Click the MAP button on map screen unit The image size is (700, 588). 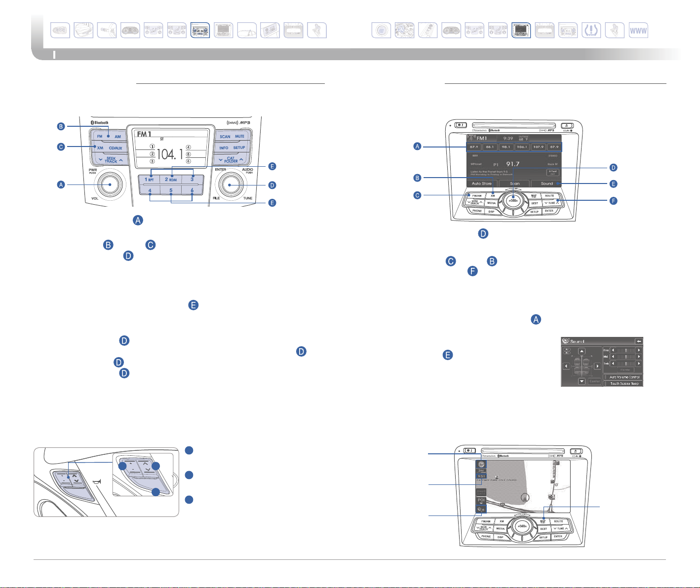pos(543,521)
